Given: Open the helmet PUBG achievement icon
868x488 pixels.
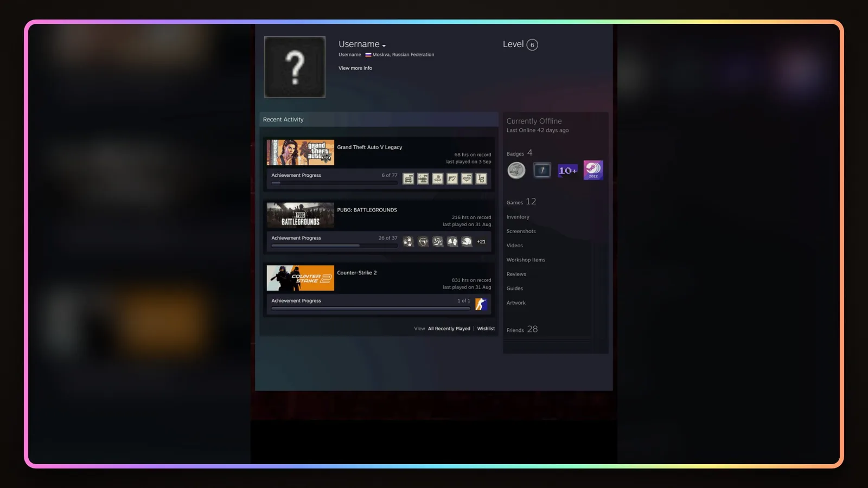Looking at the screenshot, I should click(x=467, y=242).
